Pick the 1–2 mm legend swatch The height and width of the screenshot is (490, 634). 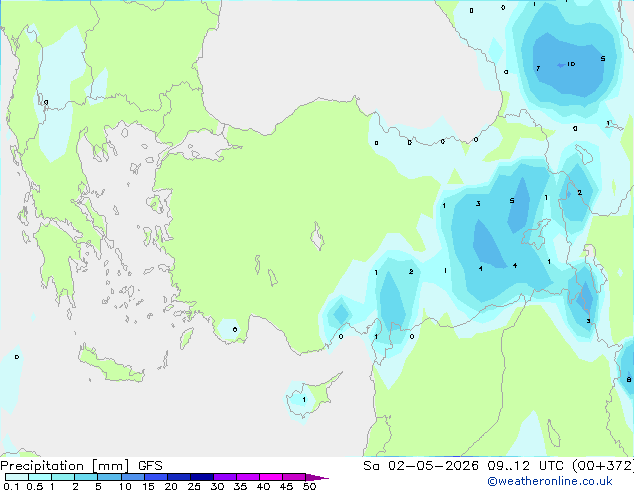(x=63, y=477)
